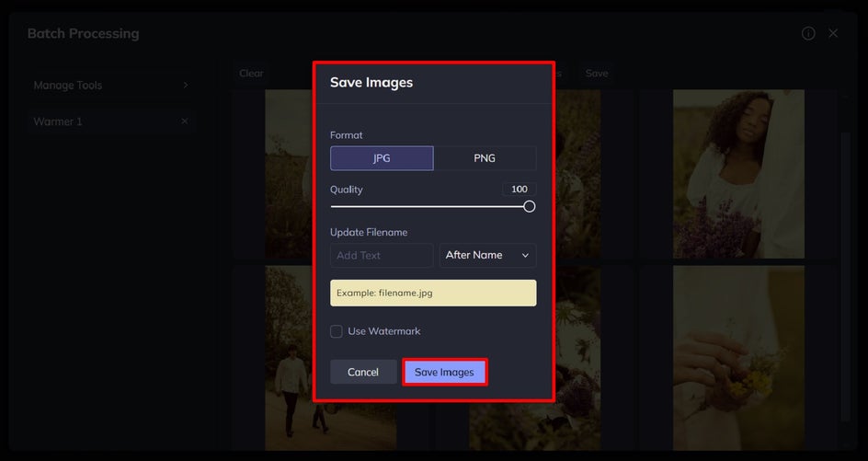Viewport: 868px width, 461px height.
Task: Select PNG format option
Action: [485, 158]
